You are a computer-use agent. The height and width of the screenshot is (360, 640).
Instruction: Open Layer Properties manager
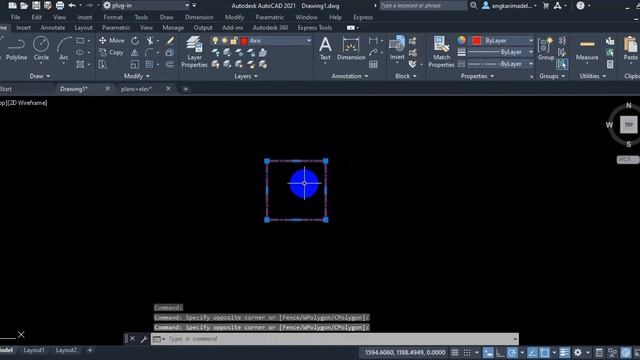point(194,52)
